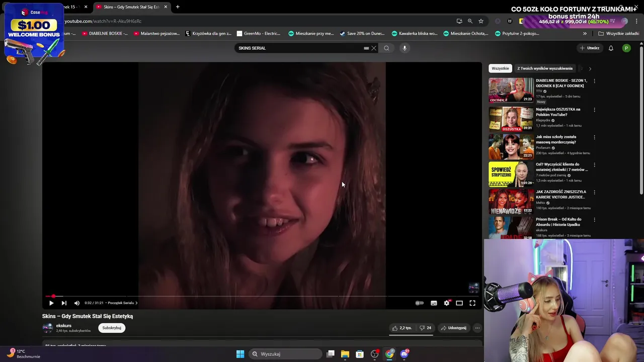
Task: Click the Wyszukaj taskbar search box
Action: (x=285, y=354)
